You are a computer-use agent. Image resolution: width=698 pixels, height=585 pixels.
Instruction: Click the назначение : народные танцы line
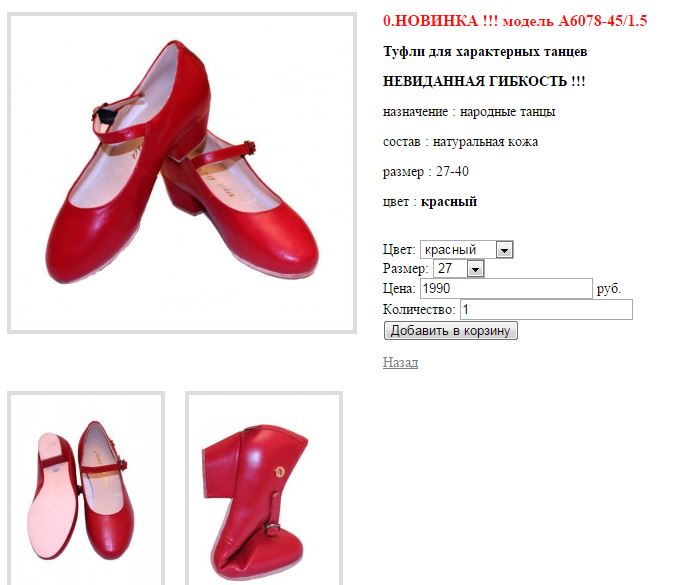click(469, 111)
